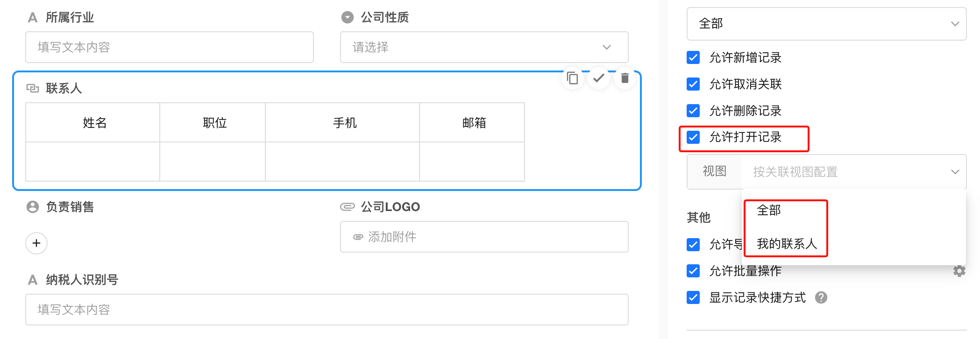980x339 pixels.
Task: Click the 纳税人识别号 text input field
Action: click(x=327, y=310)
